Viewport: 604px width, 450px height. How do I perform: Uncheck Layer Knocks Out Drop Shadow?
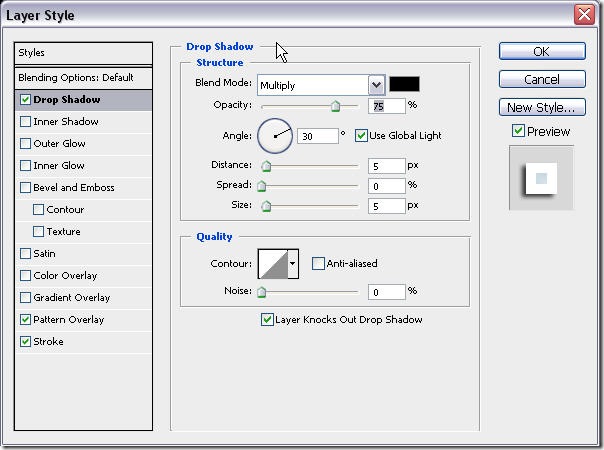267,320
